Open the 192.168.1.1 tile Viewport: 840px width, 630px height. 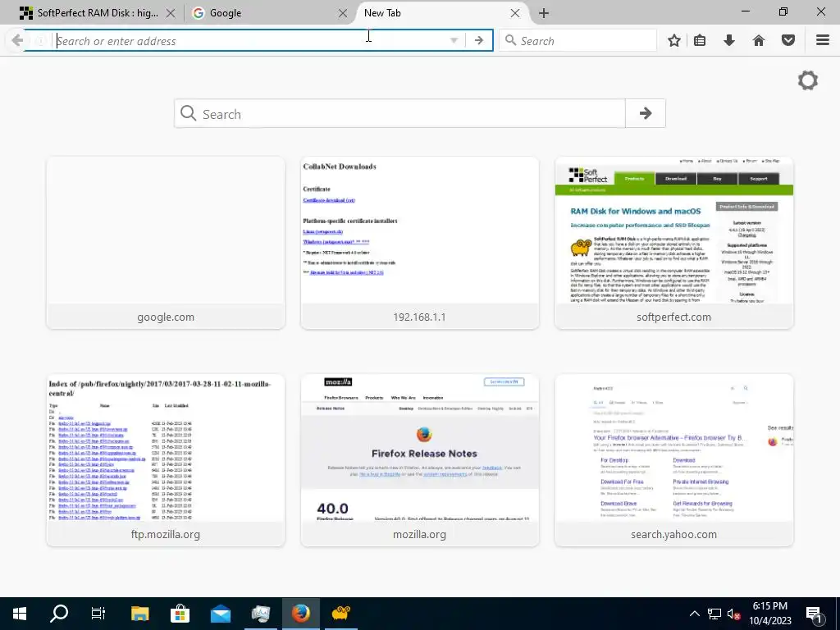pos(419,243)
